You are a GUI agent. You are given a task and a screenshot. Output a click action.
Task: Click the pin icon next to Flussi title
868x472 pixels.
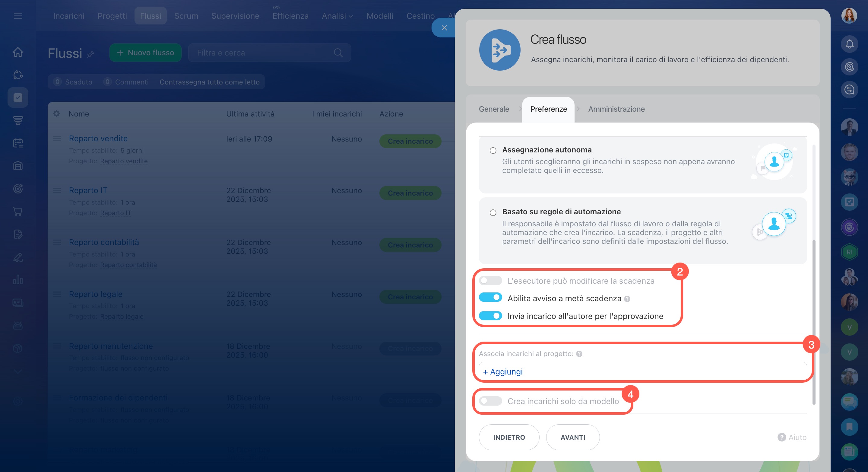(x=90, y=54)
